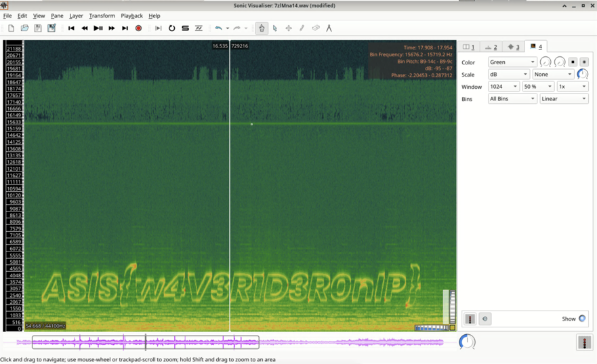
Task: Open the Transform menu
Action: [102, 16]
